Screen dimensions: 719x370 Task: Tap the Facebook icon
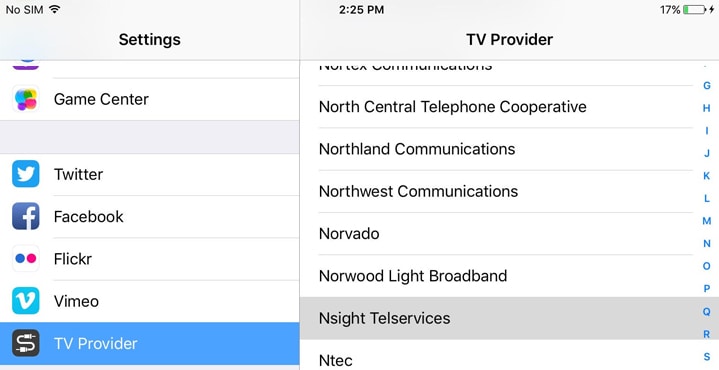pos(26,216)
